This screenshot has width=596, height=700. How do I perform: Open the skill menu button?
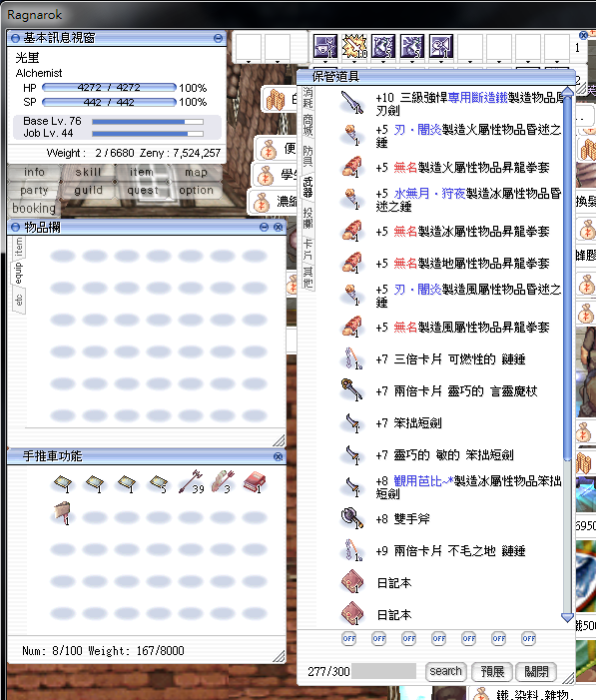point(88,172)
